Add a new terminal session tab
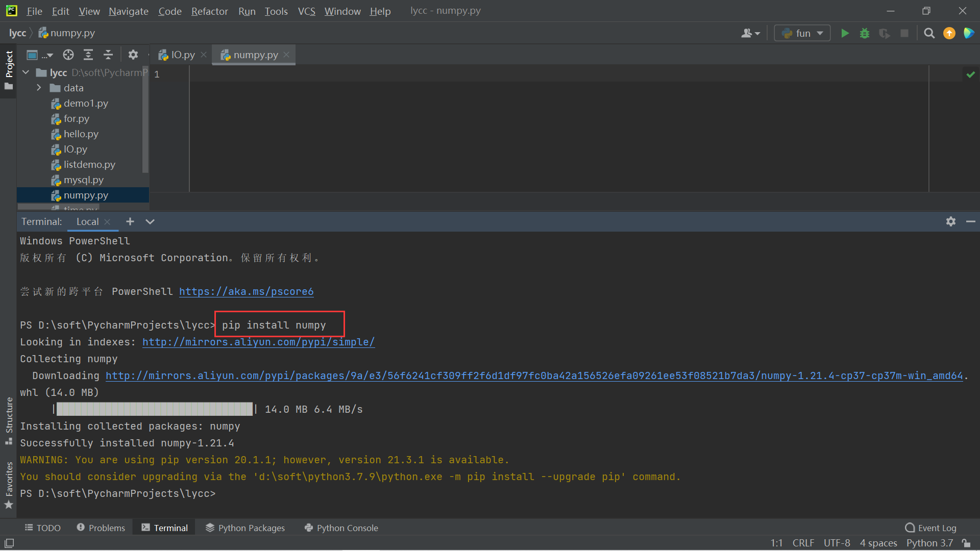The image size is (980, 551). [x=130, y=221]
